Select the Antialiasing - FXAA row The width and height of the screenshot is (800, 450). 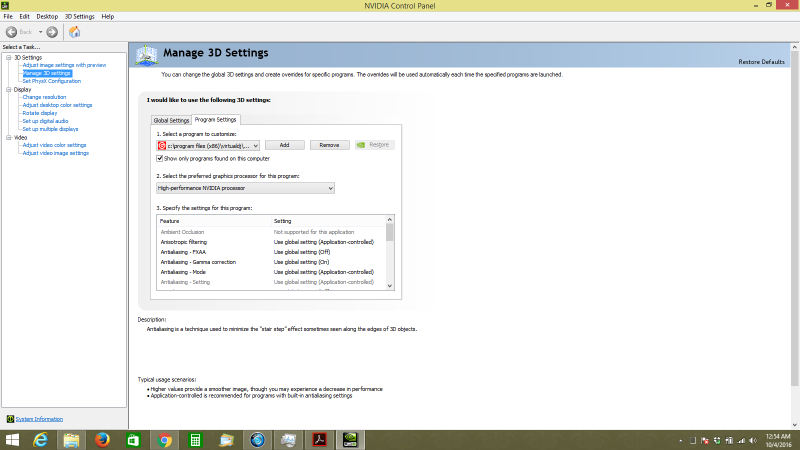(271, 252)
